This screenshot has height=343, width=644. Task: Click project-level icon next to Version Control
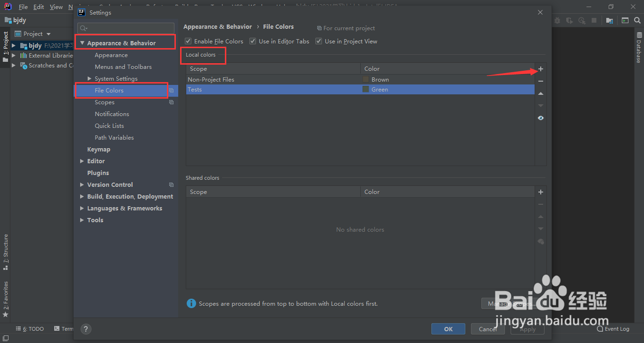pos(171,185)
